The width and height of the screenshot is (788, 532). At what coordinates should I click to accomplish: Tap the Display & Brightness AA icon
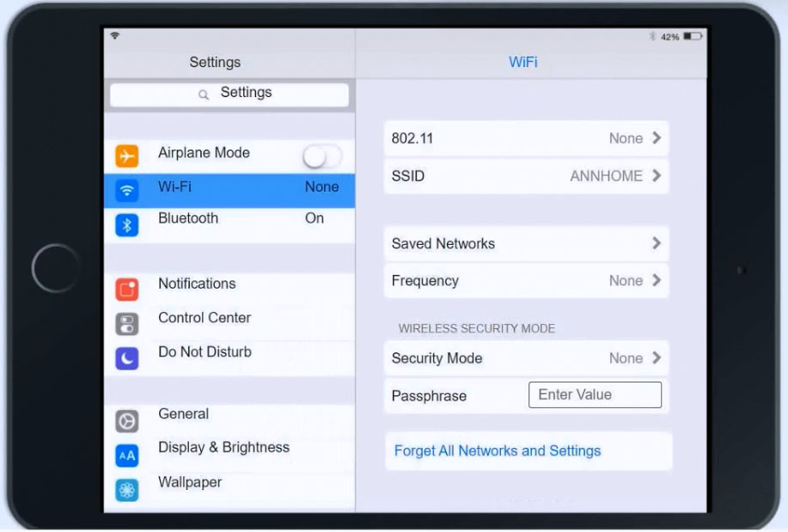click(126, 455)
